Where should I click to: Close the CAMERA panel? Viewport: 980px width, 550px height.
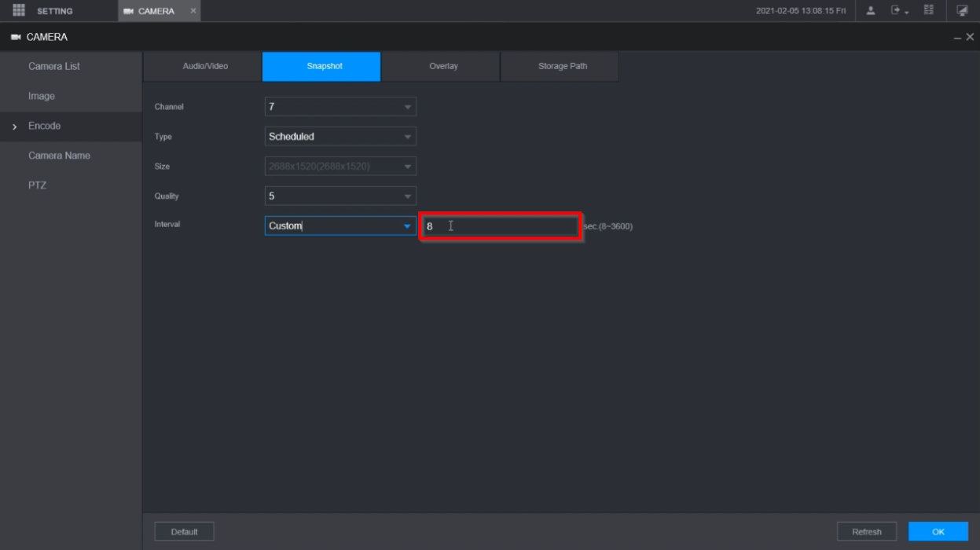click(x=970, y=38)
